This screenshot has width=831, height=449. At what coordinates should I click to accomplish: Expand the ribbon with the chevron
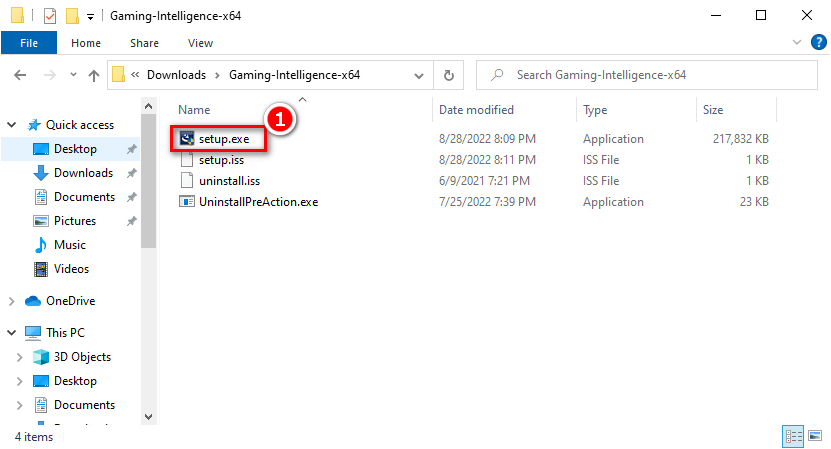click(797, 42)
